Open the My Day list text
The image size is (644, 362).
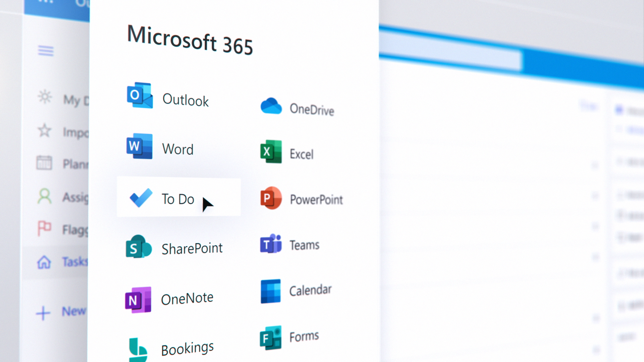pyautogui.click(x=76, y=101)
